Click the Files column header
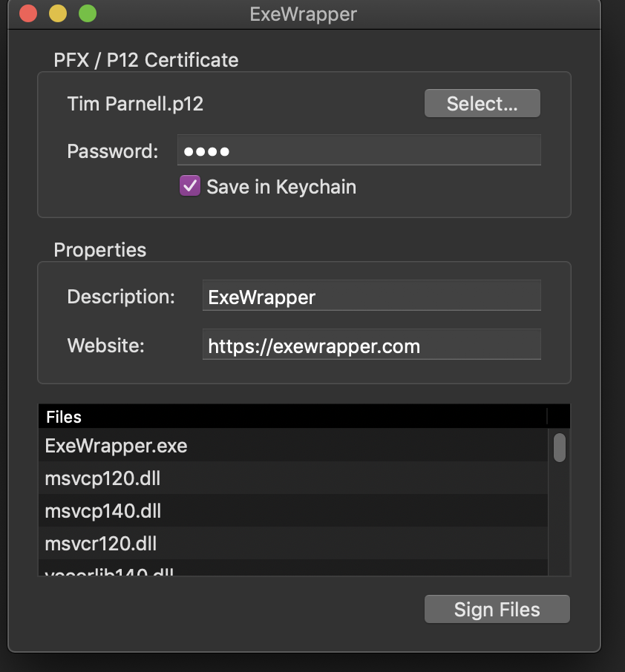 293,417
